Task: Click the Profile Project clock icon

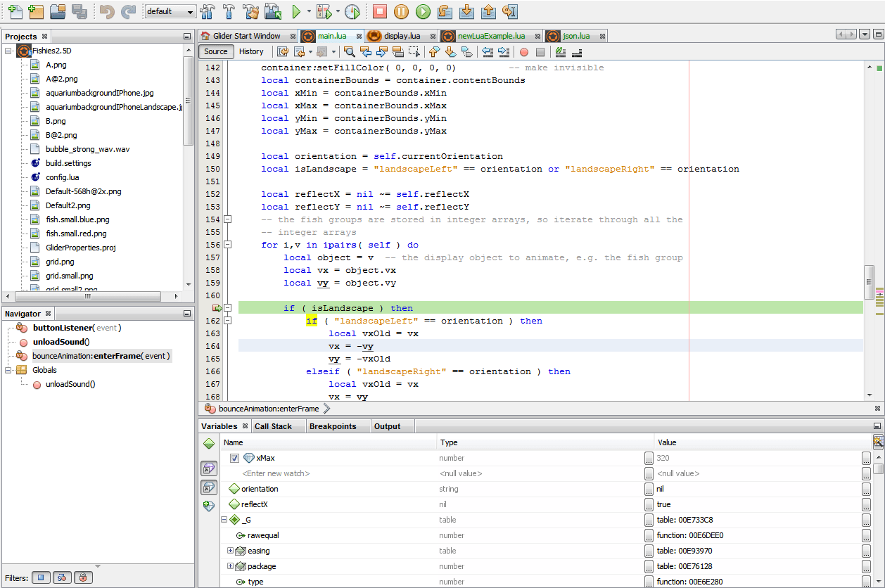Action: (x=352, y=11)
